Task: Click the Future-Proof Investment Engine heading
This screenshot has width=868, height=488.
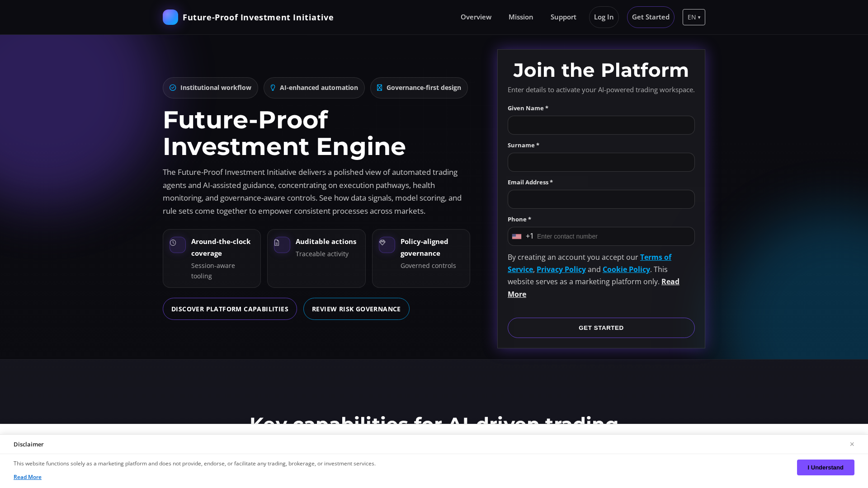Action: (x=284, y=133)
